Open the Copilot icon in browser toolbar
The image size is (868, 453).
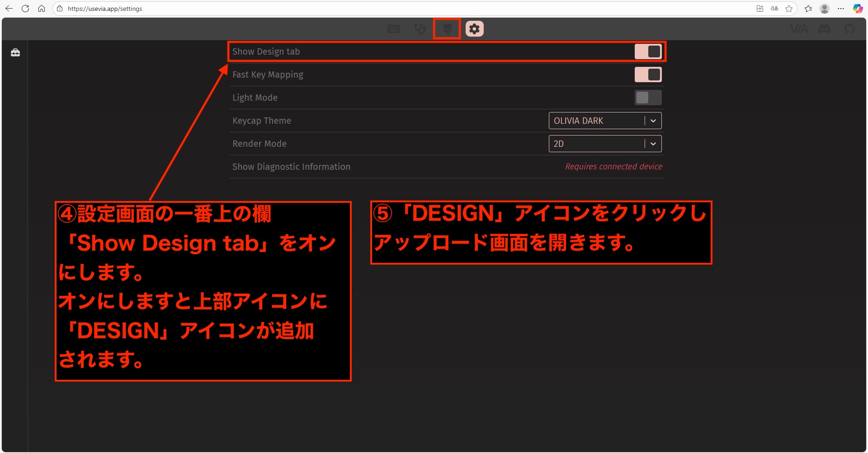tap(858, 9)
